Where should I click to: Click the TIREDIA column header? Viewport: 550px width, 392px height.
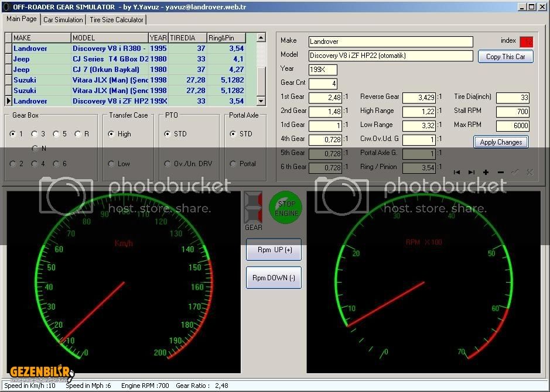pos(187,38)
